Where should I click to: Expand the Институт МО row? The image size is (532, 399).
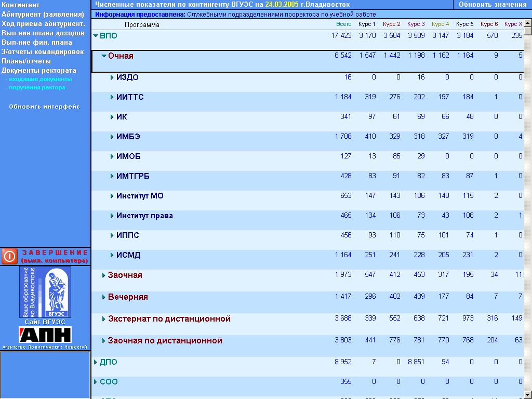pos(112,196)
